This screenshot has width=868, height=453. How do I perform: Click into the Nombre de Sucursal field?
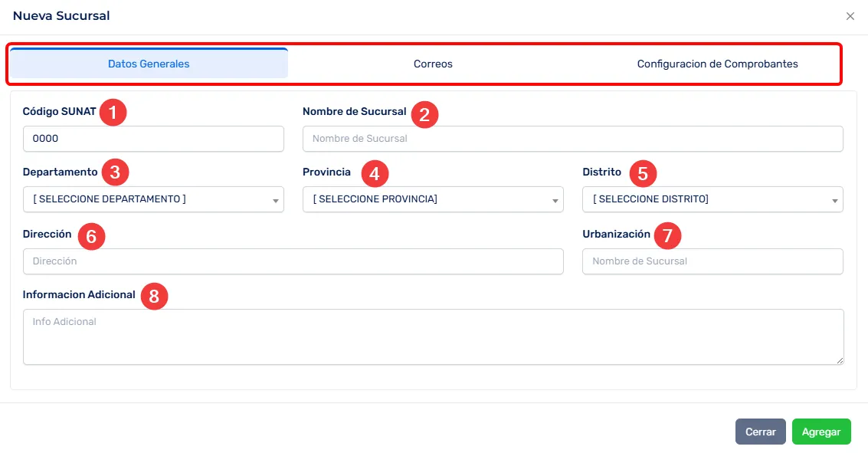(x=572, y=139)
